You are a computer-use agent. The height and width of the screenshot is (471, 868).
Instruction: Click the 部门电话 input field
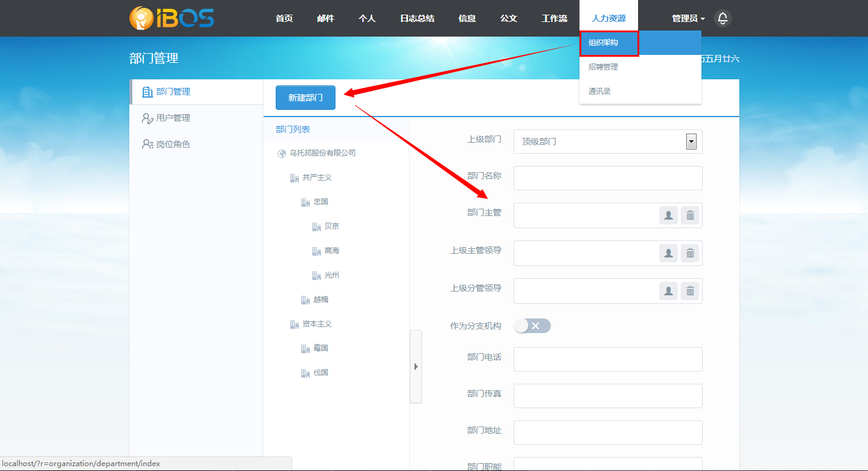(x=608, y=359)
